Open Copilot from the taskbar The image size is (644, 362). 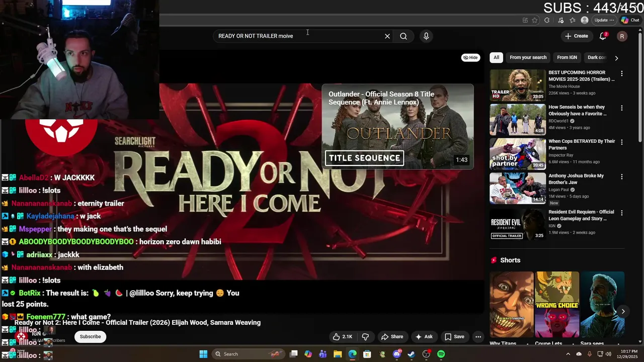tap(308, 354)
